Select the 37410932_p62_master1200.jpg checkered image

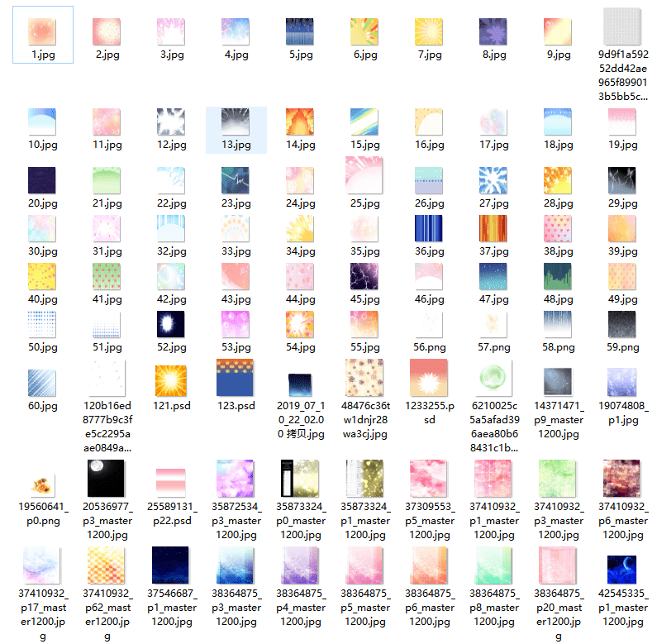[x=107, y=567]
